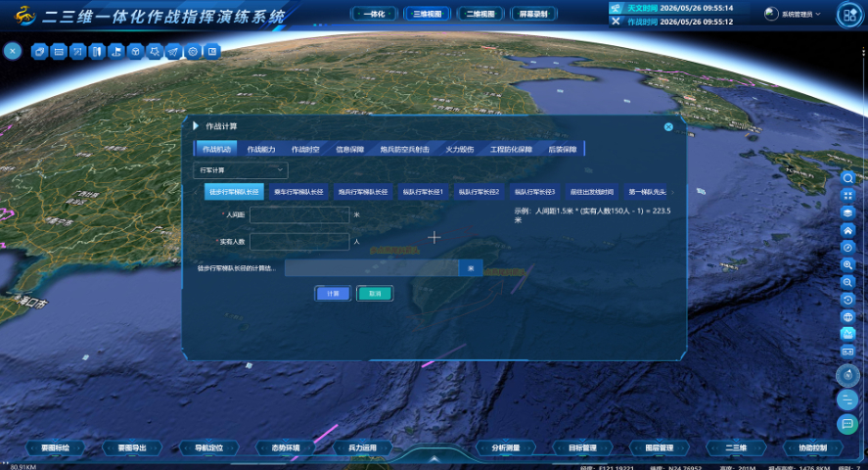868x470 pixels.
Task: Switch to the 作战时空 tab
Action: click(305, 149)
